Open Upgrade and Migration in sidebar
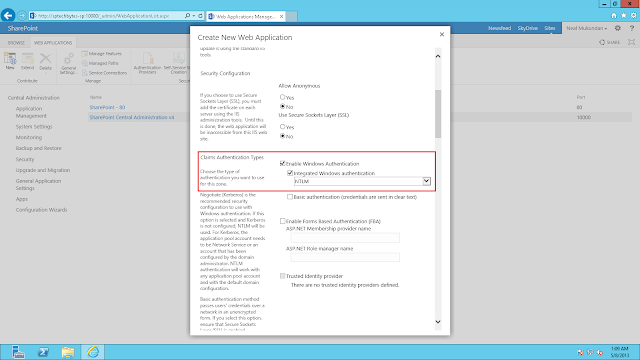This screenshot has height=360, width=640. click(x=43, y=170)
